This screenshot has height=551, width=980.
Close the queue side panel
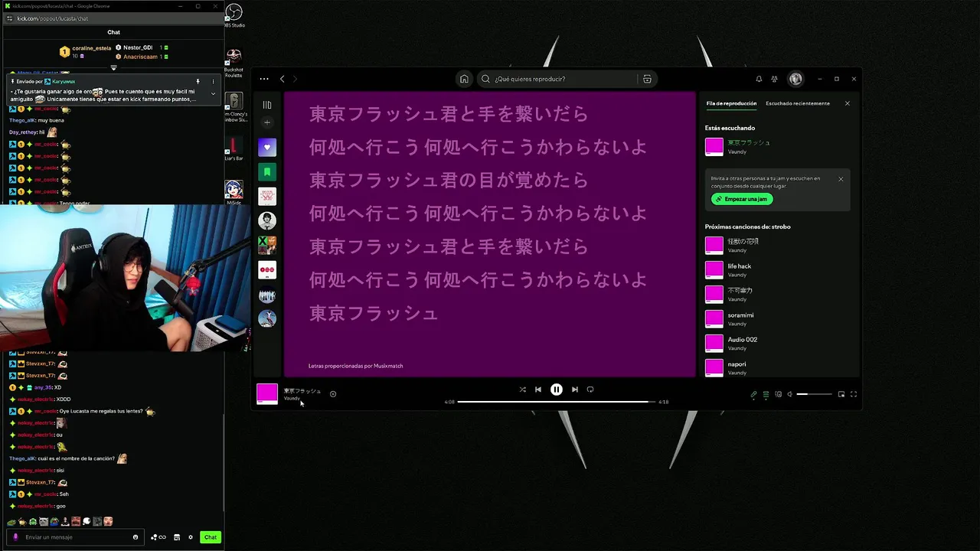[x=847, y=103]
